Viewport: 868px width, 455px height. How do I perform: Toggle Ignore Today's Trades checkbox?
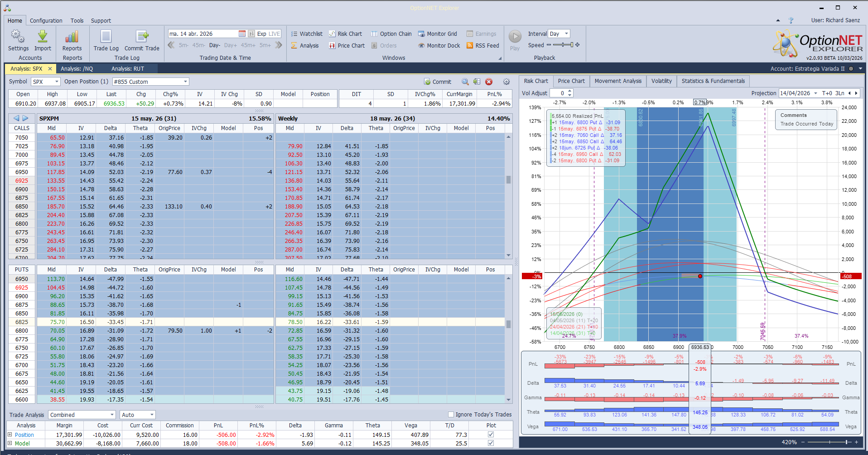[451, 414]
